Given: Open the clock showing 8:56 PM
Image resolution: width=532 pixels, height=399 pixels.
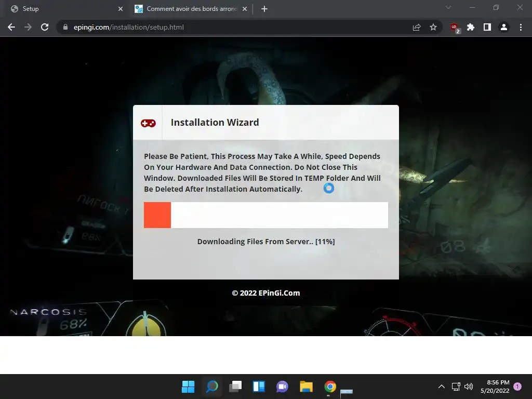Looking at the screenshot, I should tap(495, 387).
